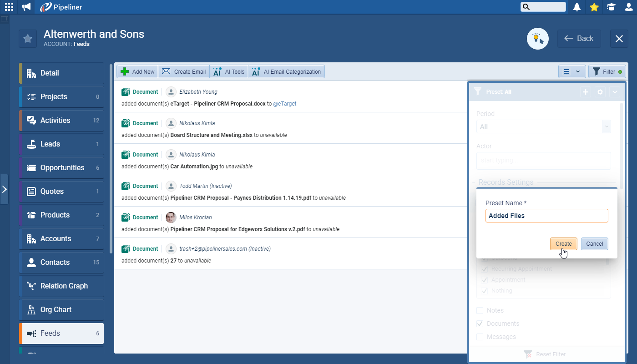Open the @eTarget link

[284, 104]
